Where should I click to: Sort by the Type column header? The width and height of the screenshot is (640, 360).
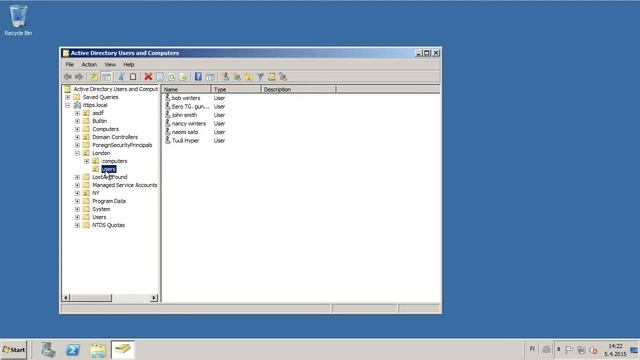click(x=236, y=89)
